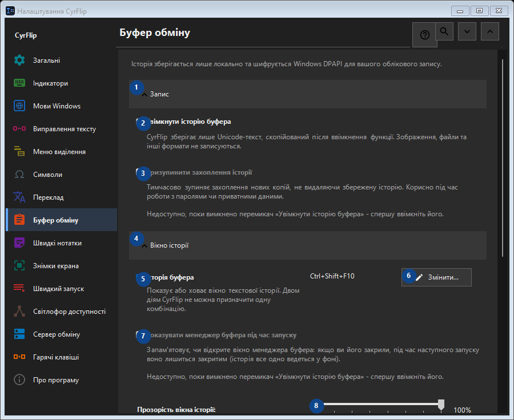
Task: Click the Меню виділення sidebar icon
Action: pos(19,151)
